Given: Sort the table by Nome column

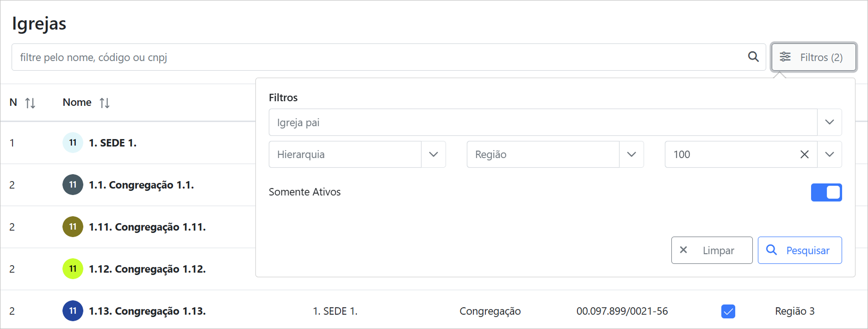Looking at the screenshot, I should point(105,103).
